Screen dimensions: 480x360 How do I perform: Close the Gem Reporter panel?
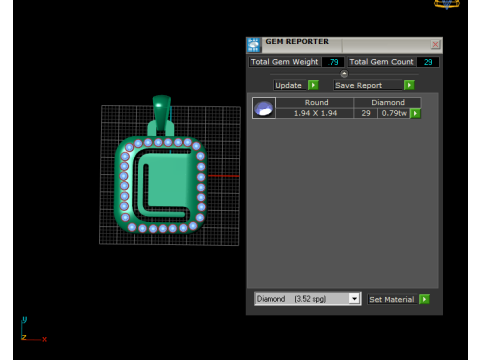(435, 44)
